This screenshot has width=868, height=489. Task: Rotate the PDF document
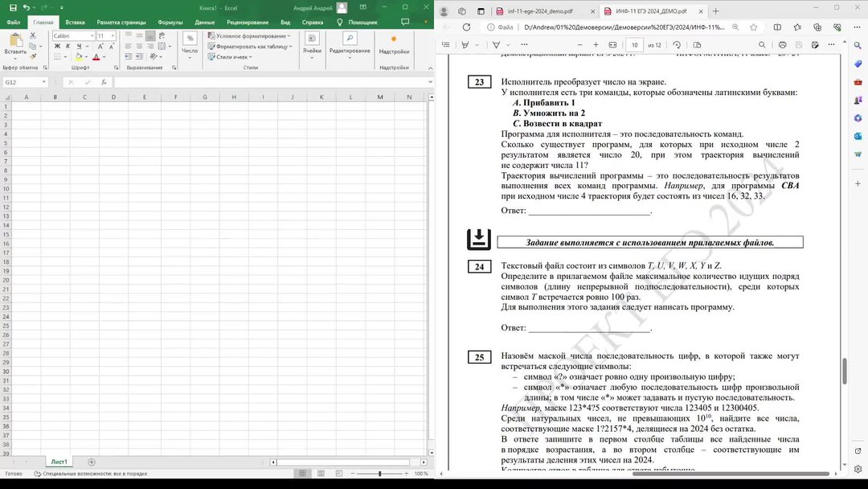click(677, 45)
